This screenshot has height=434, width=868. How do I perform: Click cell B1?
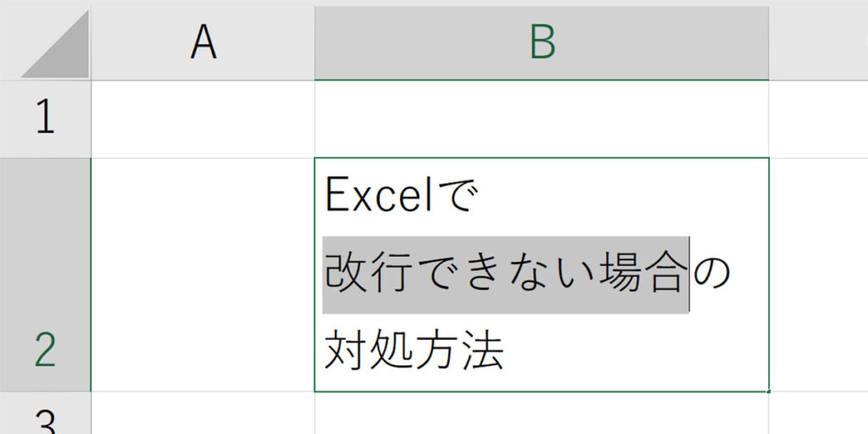[x=542, y=119]
